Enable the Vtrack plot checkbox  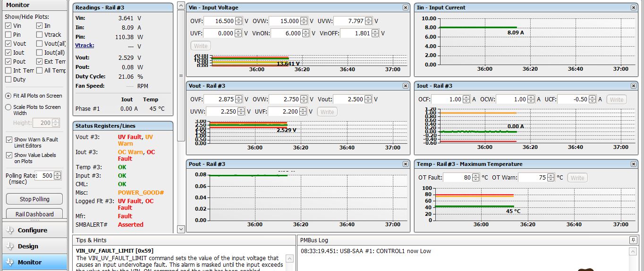40,35
